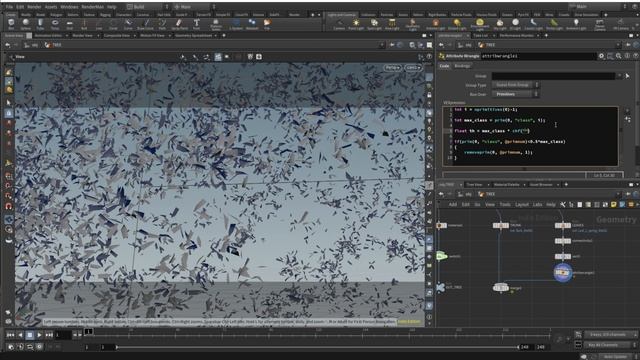The image size is (640, 360).
Task: Select the Metaball shelf tool
Action: click(x=252, y=24)
